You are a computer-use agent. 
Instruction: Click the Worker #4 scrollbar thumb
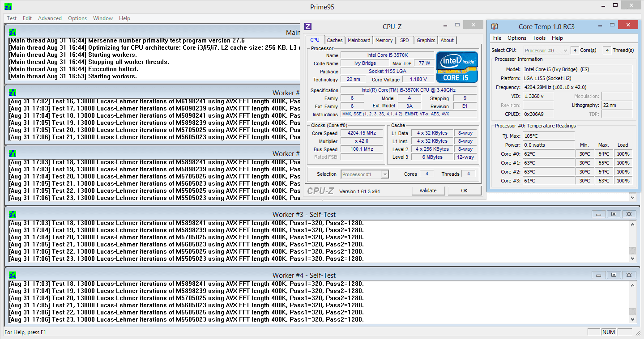[x=632, y=312]
